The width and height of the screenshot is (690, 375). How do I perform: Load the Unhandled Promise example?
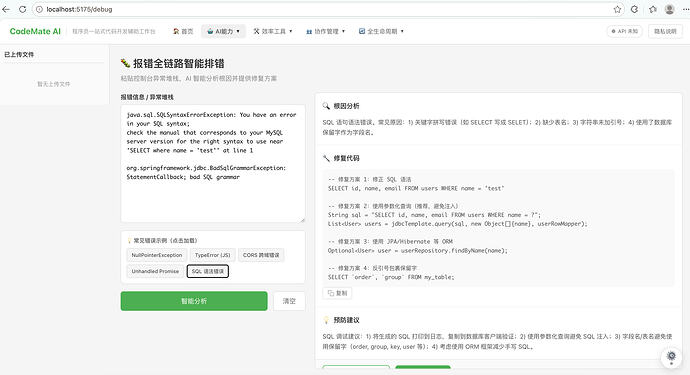click(x=155, y=271)
